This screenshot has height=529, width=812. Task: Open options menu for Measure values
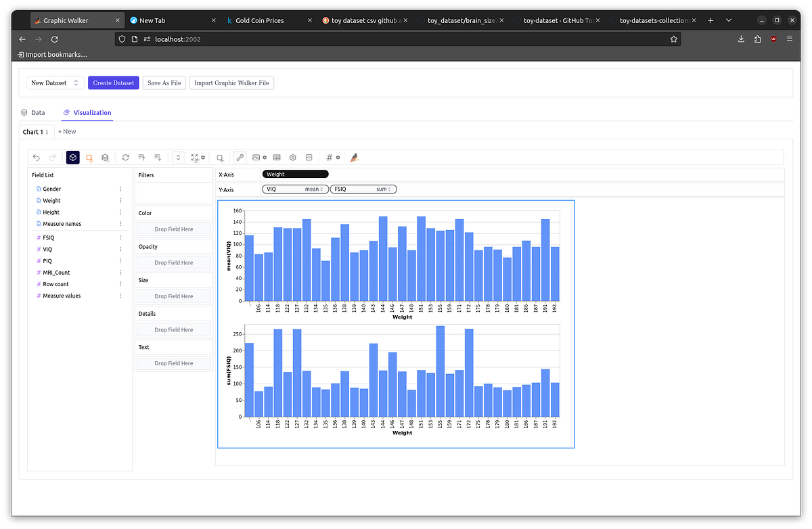click(x=121, y=296)
